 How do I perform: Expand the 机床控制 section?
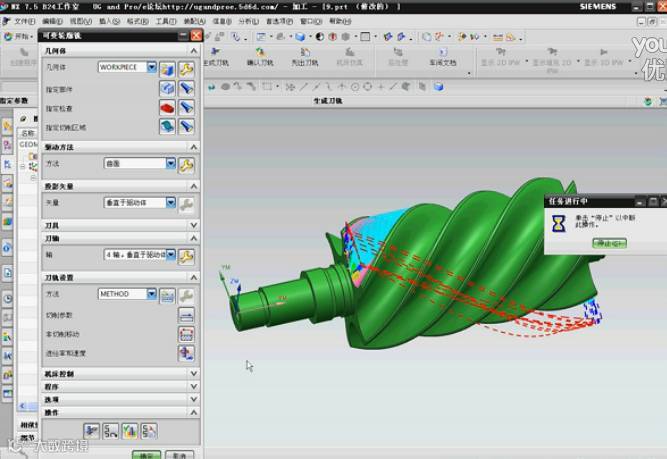(194, 373)
